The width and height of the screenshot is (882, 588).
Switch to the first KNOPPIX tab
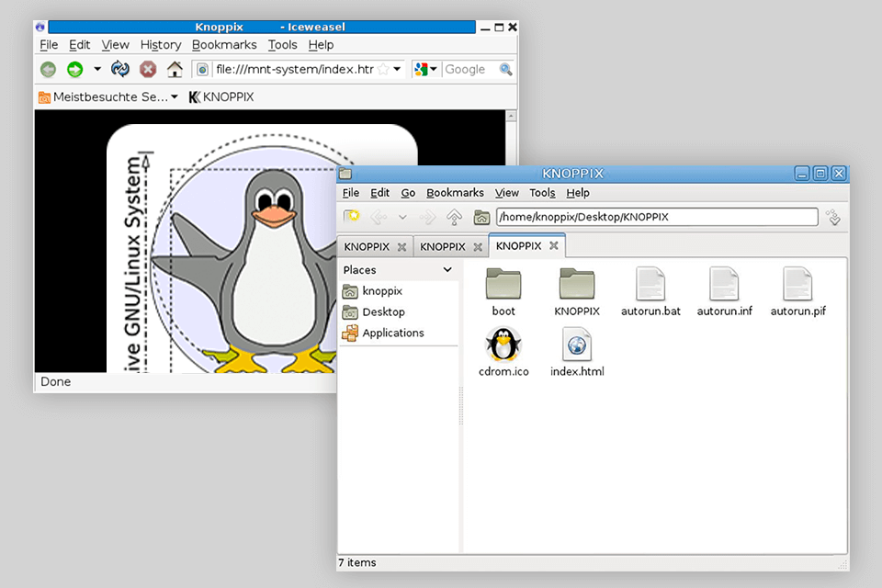click(x=367, y=246)
